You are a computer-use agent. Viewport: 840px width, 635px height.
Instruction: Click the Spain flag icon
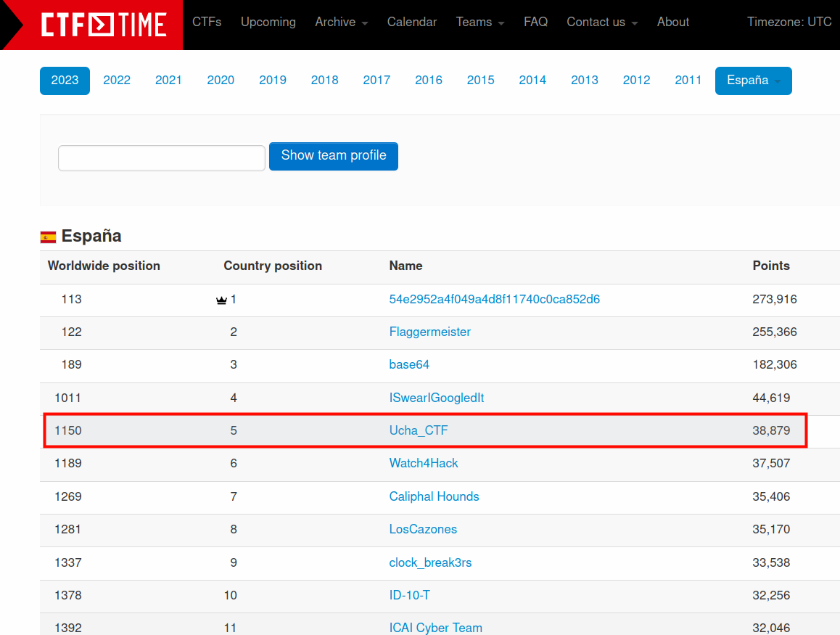pyautogui.click(x=48, y=237)
